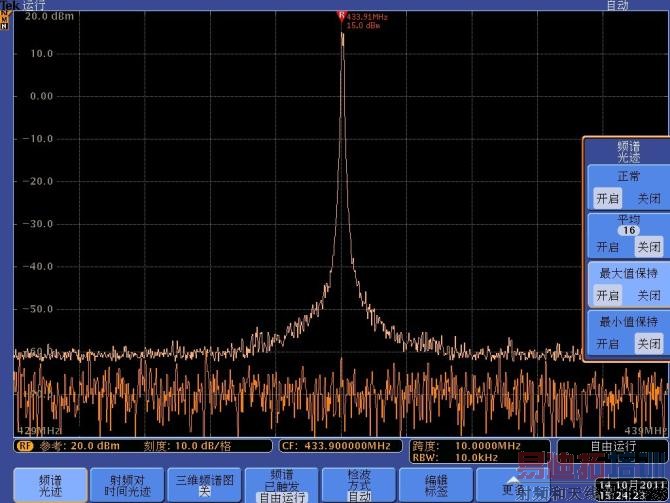
Task: Click the CF: 433.900000MHz center frequency field
Action: coord(340,446)
